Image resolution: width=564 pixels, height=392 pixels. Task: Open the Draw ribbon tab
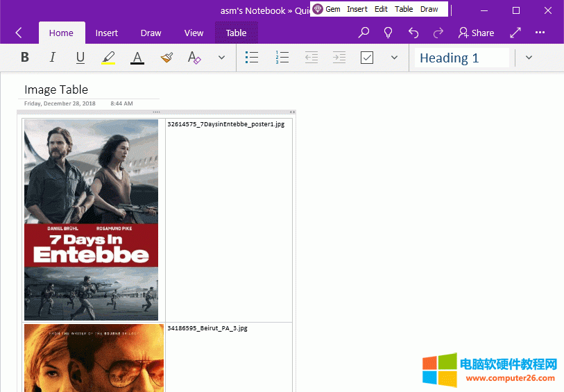pos(151,33)
